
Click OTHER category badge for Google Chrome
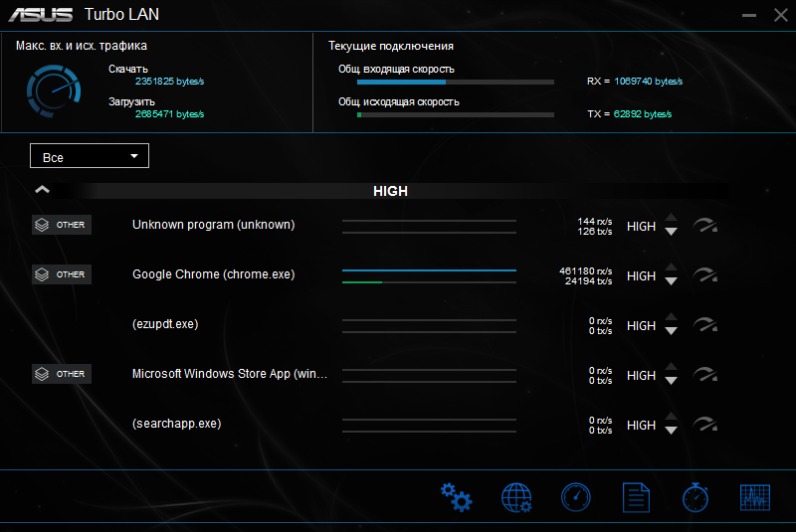point(62,274)
